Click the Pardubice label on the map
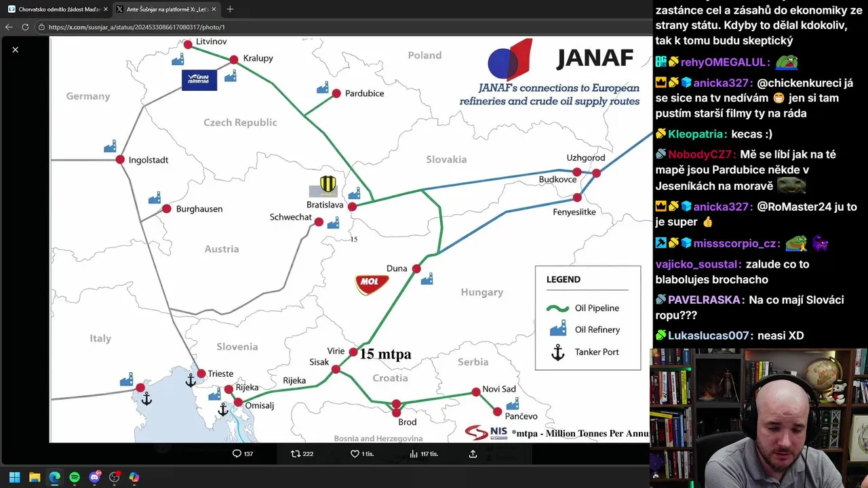868x488 pixels. point(364,94)
